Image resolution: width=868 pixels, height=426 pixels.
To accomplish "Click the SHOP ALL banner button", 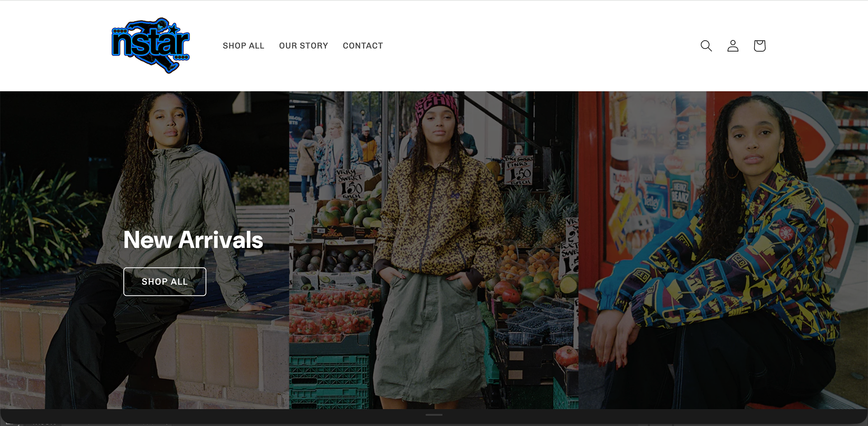I will coord(165,281).
